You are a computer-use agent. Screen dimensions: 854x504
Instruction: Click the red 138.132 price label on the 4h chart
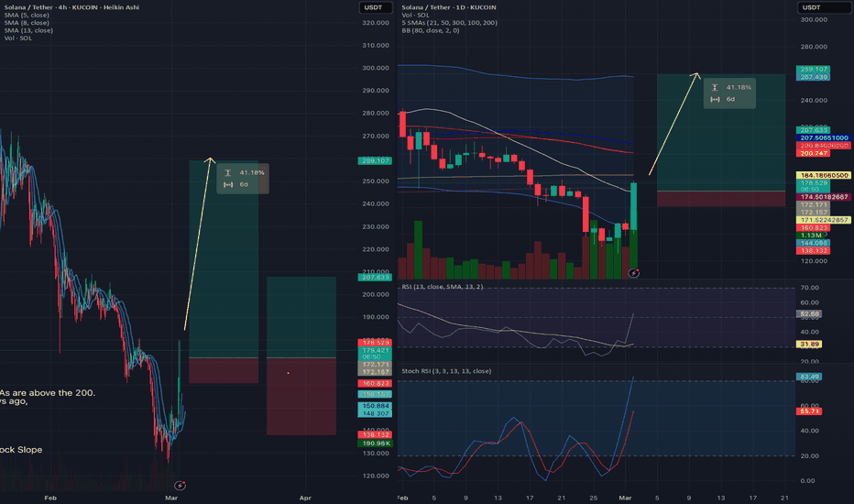(375, 434)
